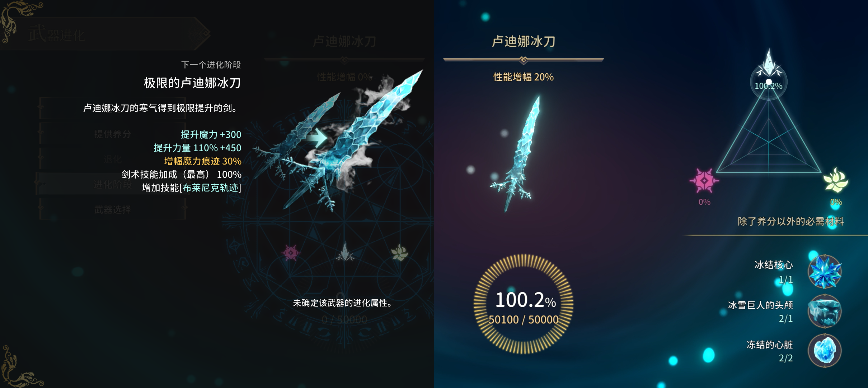The width and height of the screenshot is (868, 388).
Task: Click the 100.2% circular progress gauge
Action: 524,304
